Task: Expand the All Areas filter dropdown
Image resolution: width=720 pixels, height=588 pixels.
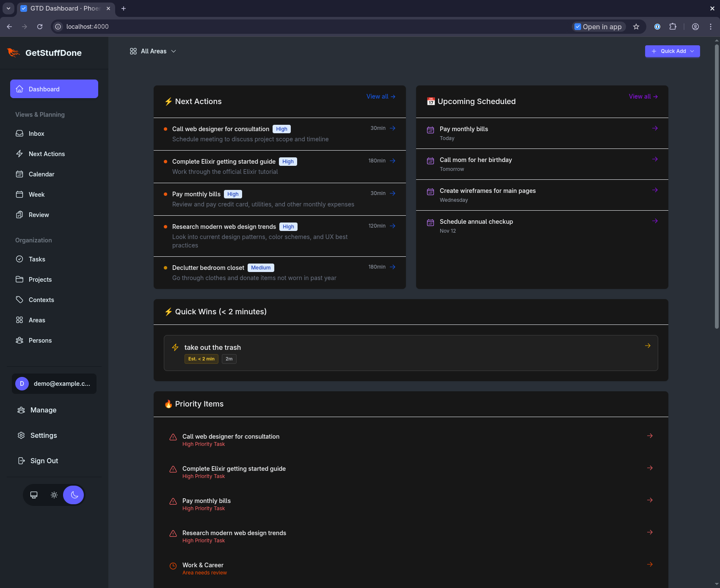Action: click(153, 51)
